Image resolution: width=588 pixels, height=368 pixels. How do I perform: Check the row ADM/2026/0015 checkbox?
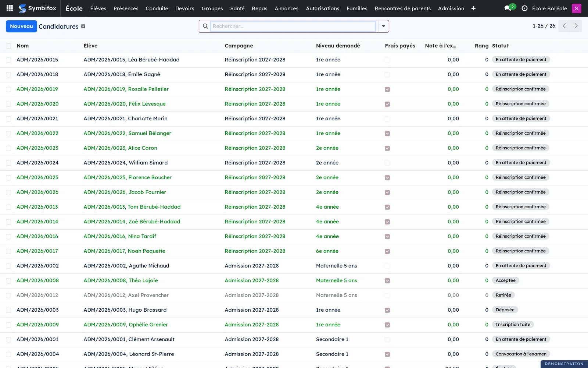(8, 60)
